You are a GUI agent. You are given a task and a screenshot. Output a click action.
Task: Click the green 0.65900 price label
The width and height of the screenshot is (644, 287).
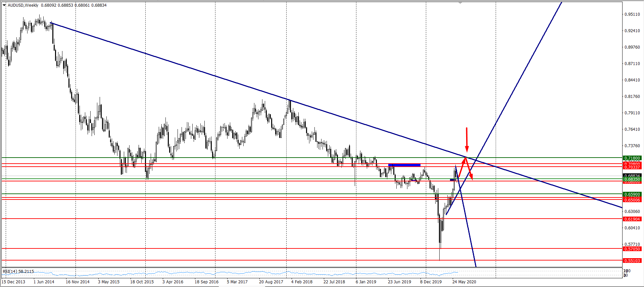(632, 194)
